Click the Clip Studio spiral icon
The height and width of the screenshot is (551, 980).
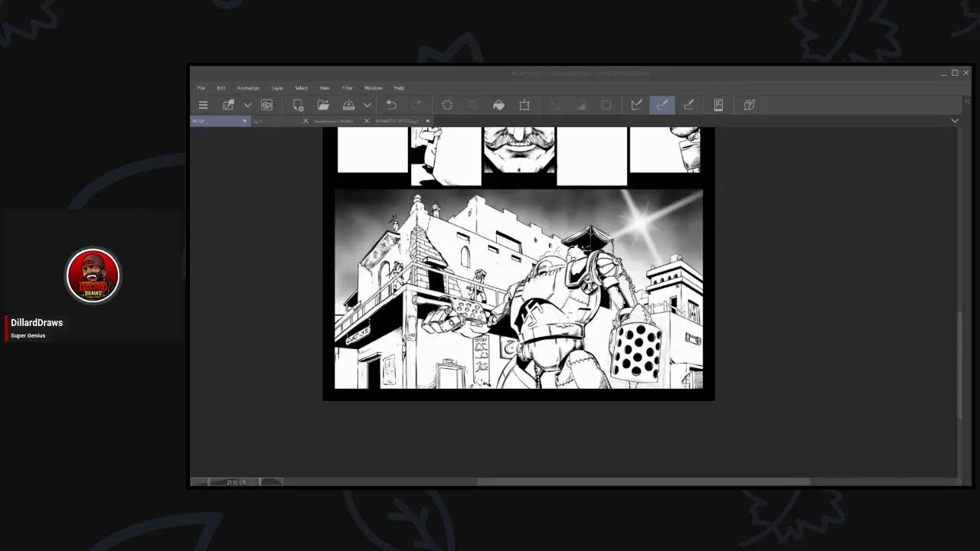266,105
